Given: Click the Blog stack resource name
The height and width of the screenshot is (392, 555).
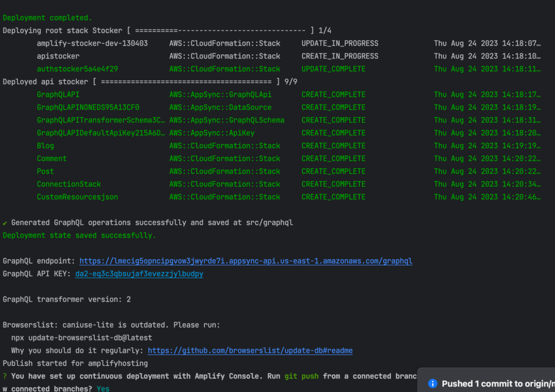Looking at the screenshot, I should pyautogui.click(x=46, y=146).
